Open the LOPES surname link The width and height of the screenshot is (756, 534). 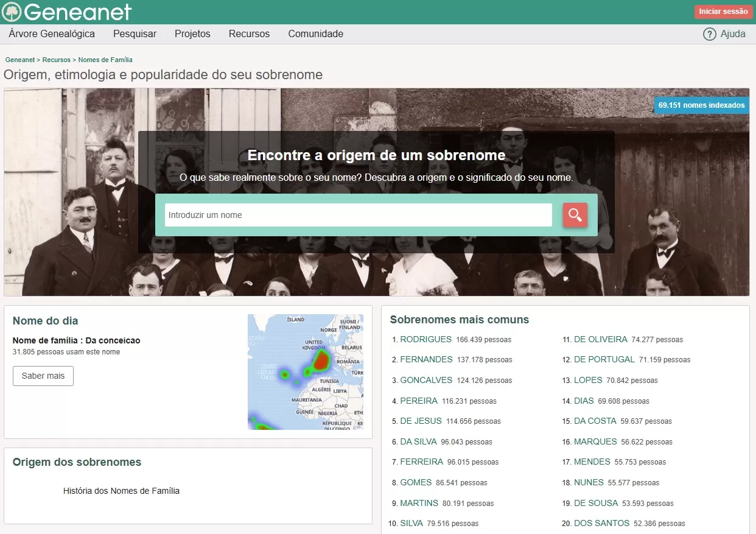(x=588, y=380)
